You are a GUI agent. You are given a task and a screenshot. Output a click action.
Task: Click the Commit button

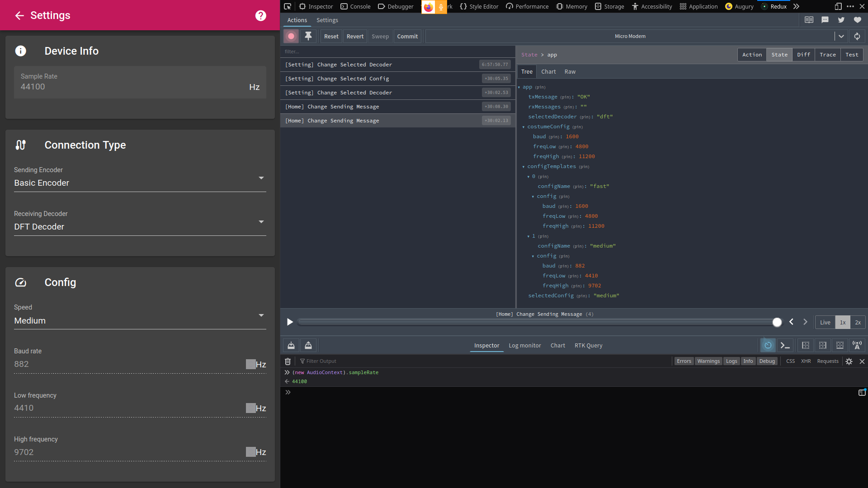(x=407, y=36)
